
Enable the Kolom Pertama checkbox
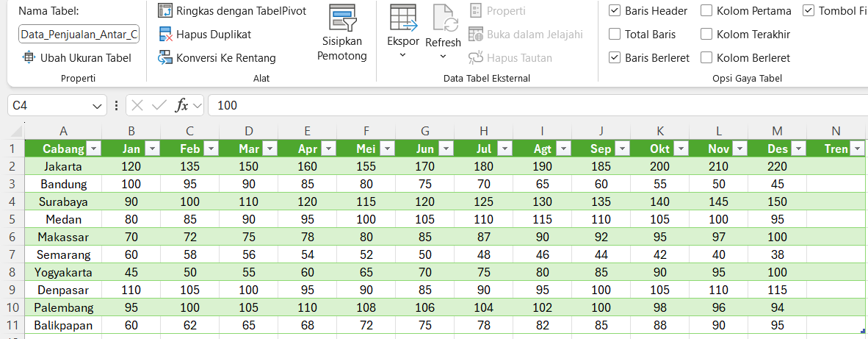(x=706, y=10)
